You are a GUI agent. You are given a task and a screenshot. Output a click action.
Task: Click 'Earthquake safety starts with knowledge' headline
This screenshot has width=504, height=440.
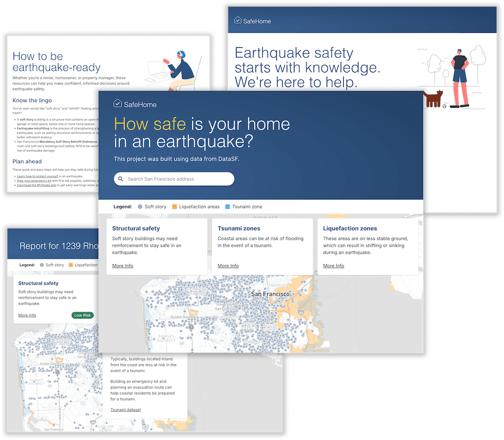tap(307, 67)
